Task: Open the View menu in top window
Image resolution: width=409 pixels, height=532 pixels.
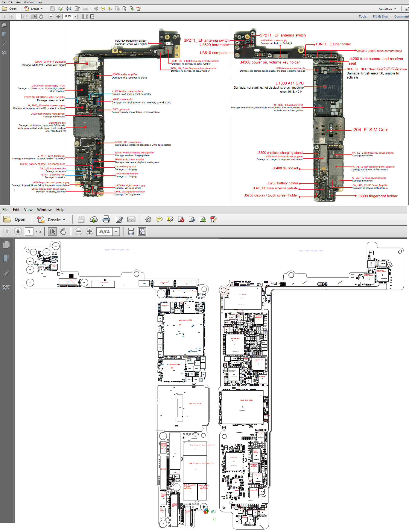Action: click(18, 2)
